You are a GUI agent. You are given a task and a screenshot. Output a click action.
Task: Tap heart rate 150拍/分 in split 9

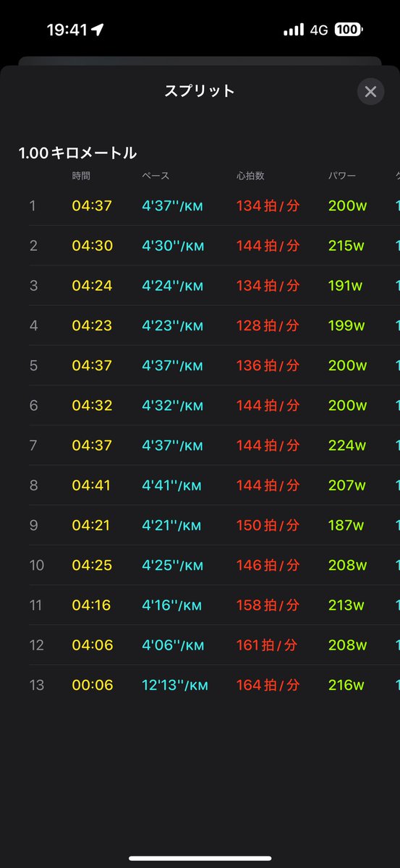tap(268, 525)
